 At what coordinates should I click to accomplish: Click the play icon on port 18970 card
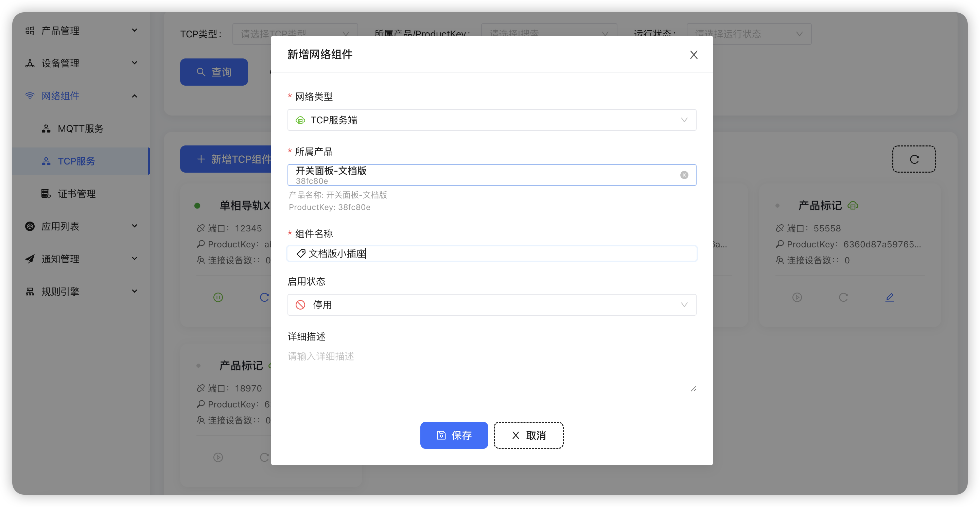tap(218, 457)
